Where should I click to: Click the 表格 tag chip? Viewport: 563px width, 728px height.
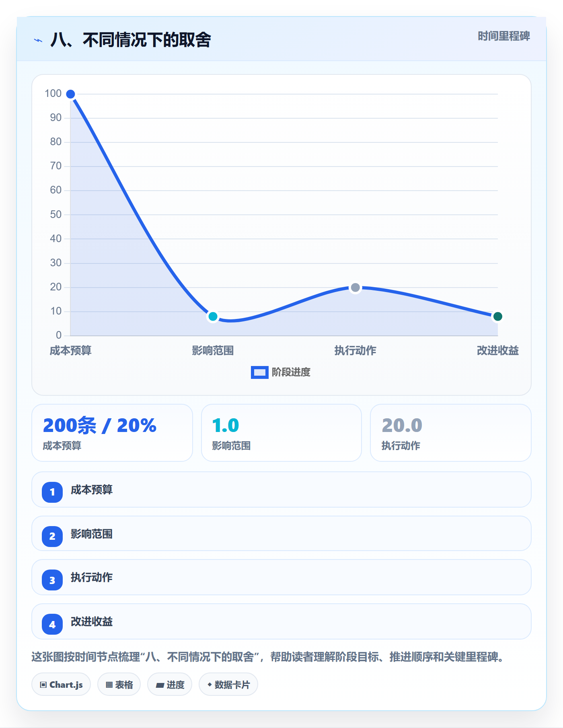pyautogui.click(x=119, y=684)
